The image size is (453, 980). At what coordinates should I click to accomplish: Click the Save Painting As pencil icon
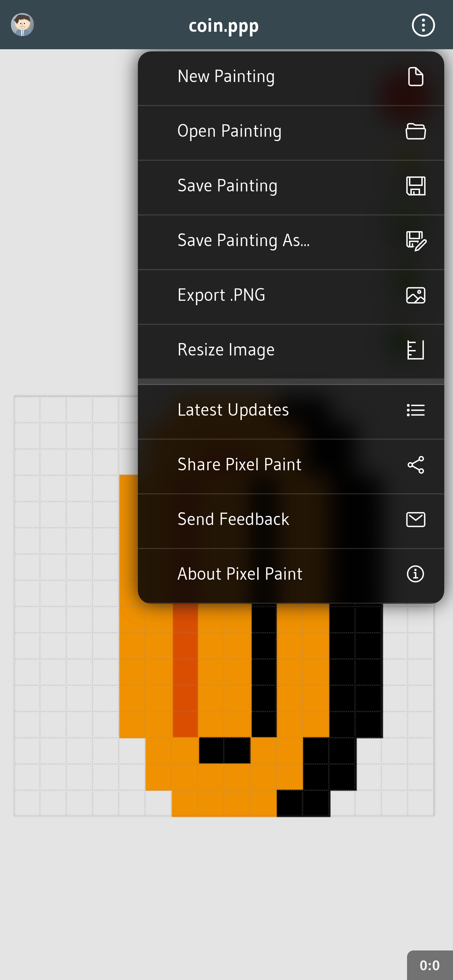[x=416, y=241]
